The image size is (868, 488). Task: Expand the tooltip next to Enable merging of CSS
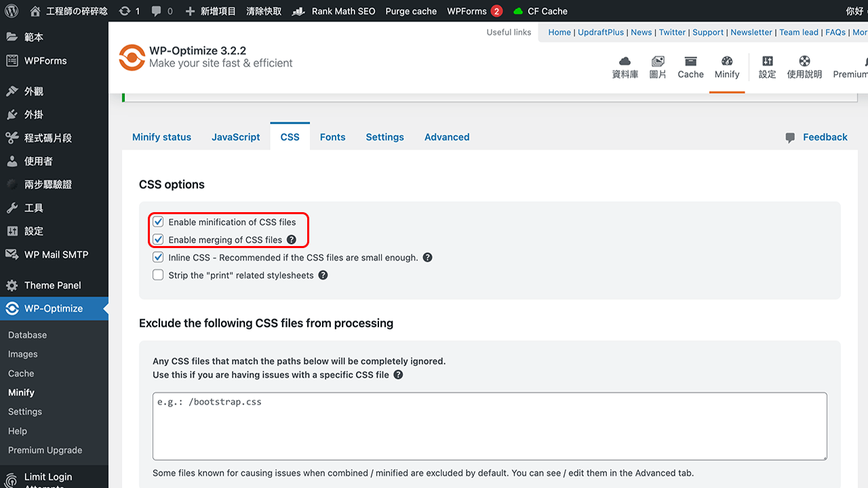pyautogui.click(x=291, y=239)
